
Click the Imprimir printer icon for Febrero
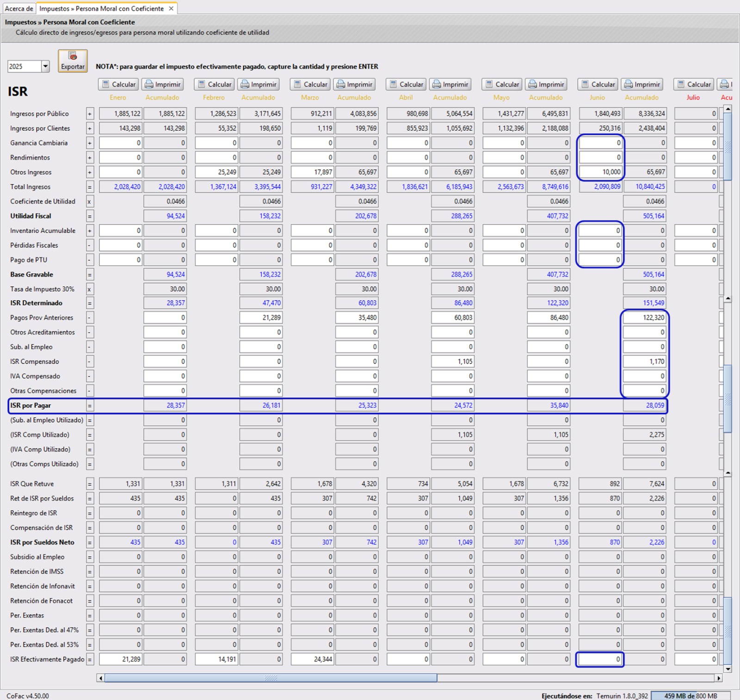(244, 84)
